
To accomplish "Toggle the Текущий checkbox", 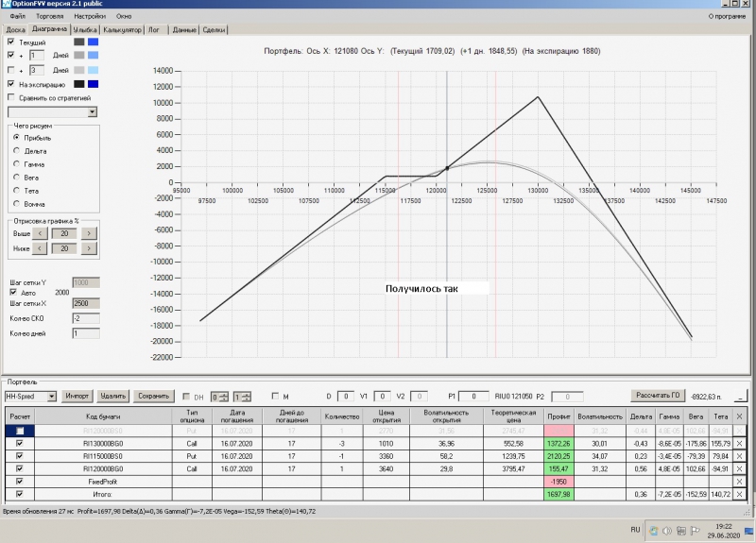I will 11,42.
